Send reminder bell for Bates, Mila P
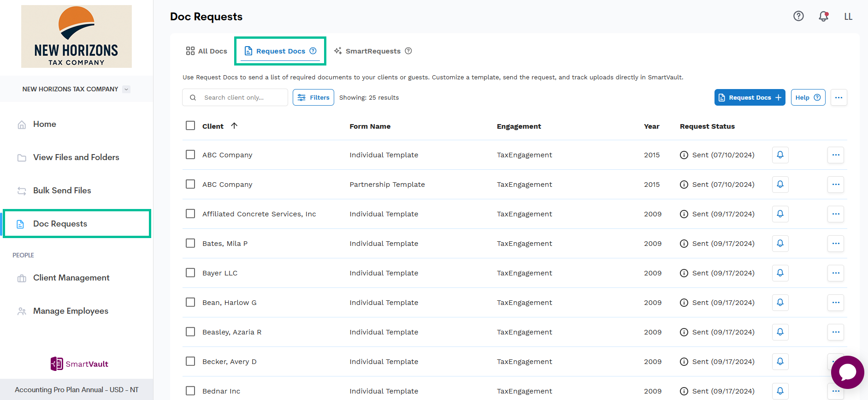The height and width of the screenshot is (400, 868). tap(780, 244)
